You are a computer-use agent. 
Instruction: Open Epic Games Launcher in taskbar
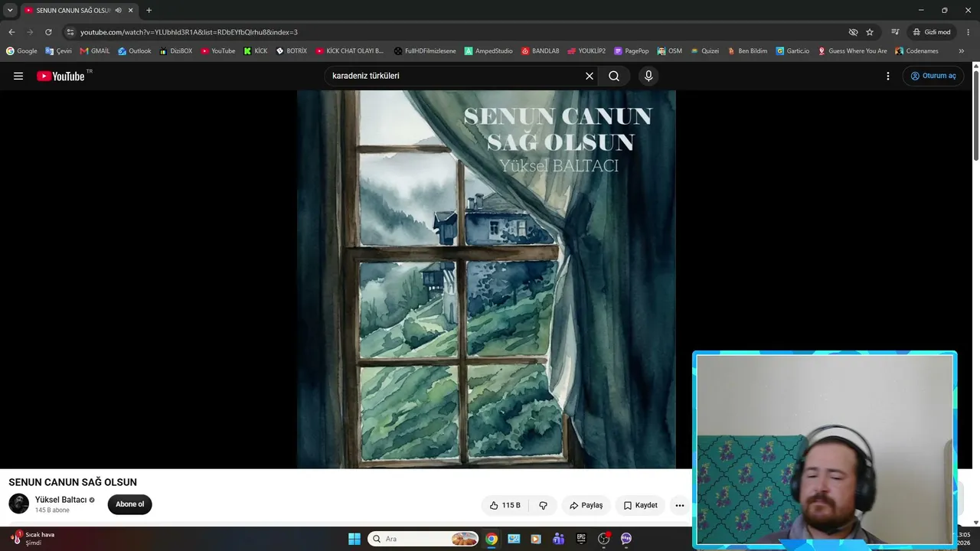(581, 539)
